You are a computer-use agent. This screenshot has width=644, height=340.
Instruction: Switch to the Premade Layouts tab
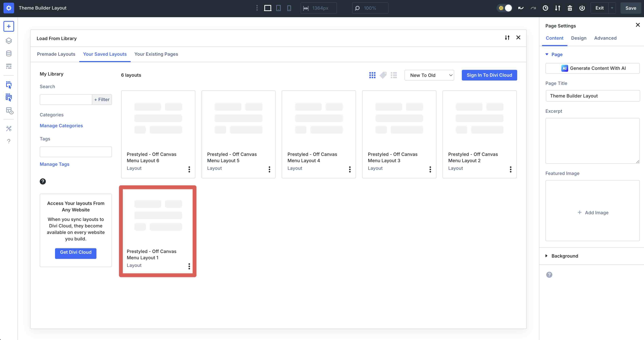point(56,54)
